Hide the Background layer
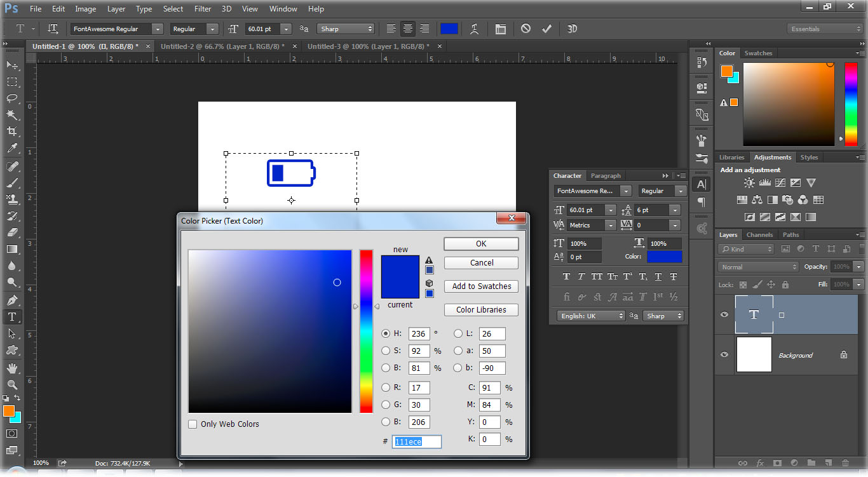This screenshot has height=477, width=868. click(724, 354)
